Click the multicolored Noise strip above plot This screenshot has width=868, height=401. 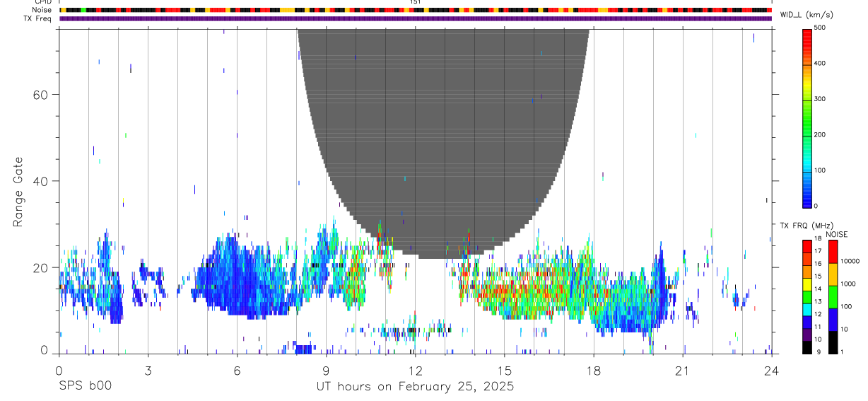(x=416, y=10)
